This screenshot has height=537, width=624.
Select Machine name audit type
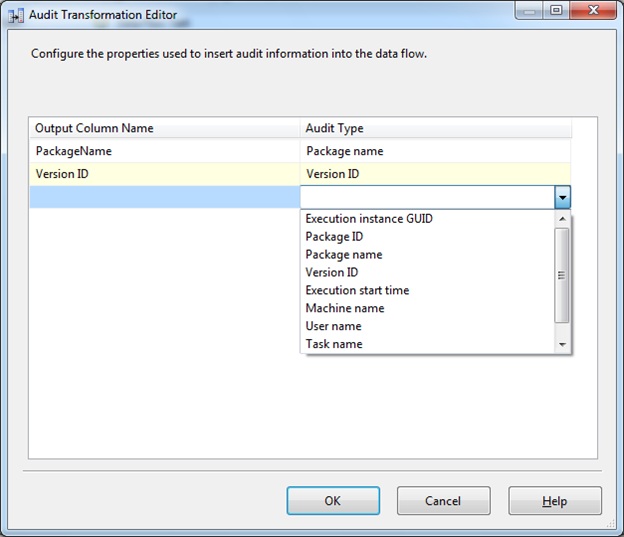tap(345, 308)
